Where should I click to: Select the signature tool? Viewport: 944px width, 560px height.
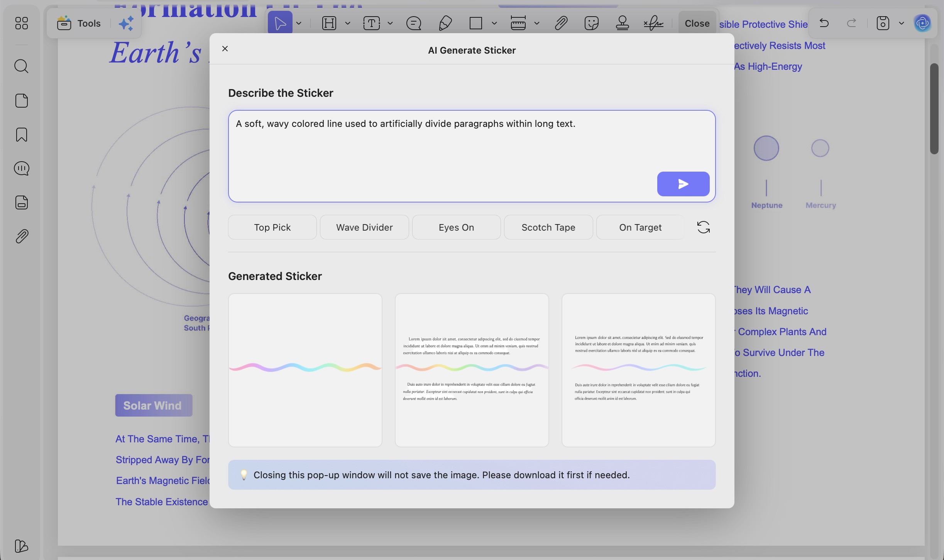pos(653,24)
